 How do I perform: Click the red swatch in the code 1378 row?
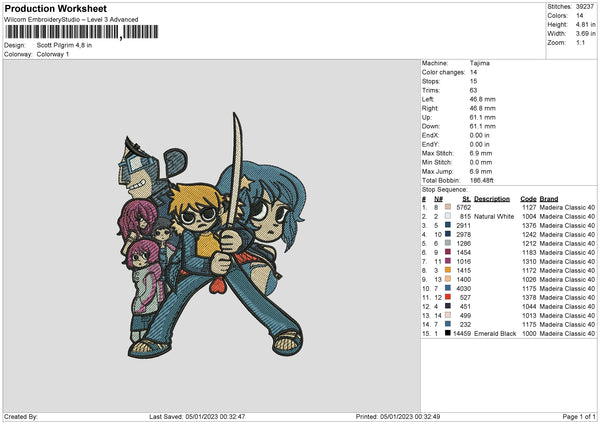(448, 297)
